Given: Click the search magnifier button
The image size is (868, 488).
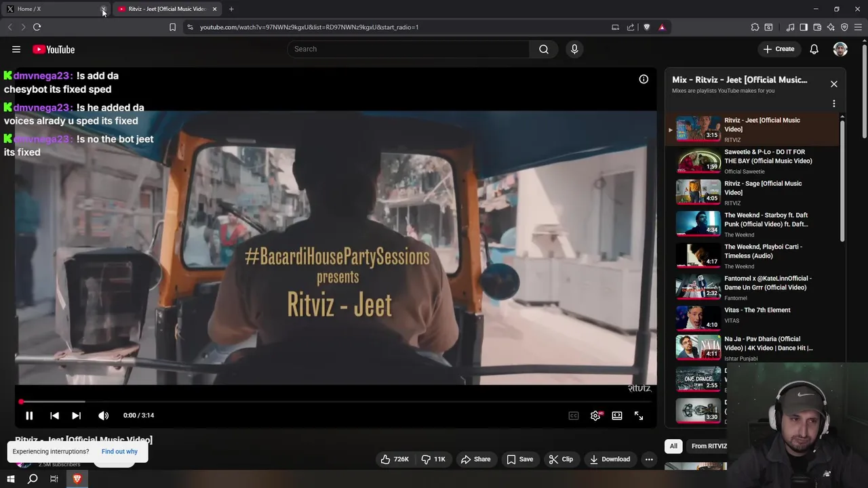Looking at the screenshot, I should [544, 49].
